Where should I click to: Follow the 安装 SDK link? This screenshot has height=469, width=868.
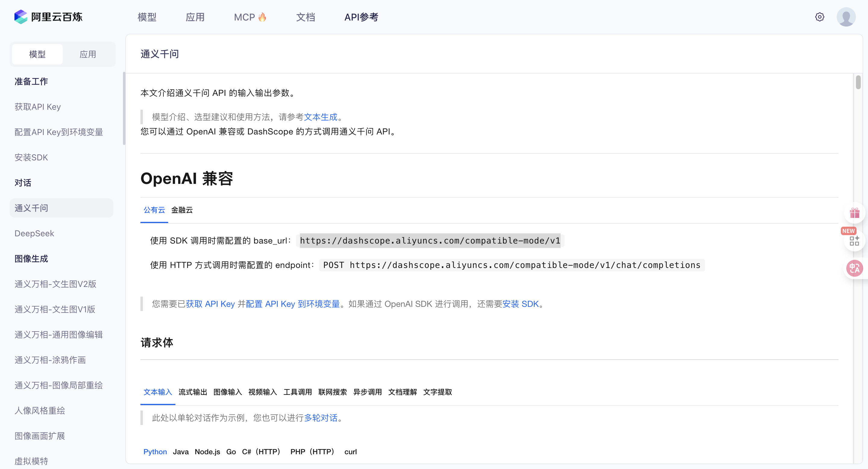coord(520,304)
